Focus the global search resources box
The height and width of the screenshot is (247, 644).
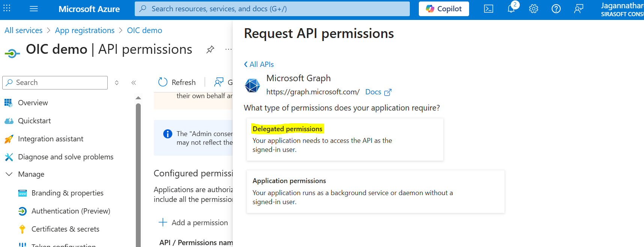pos(272,9)
